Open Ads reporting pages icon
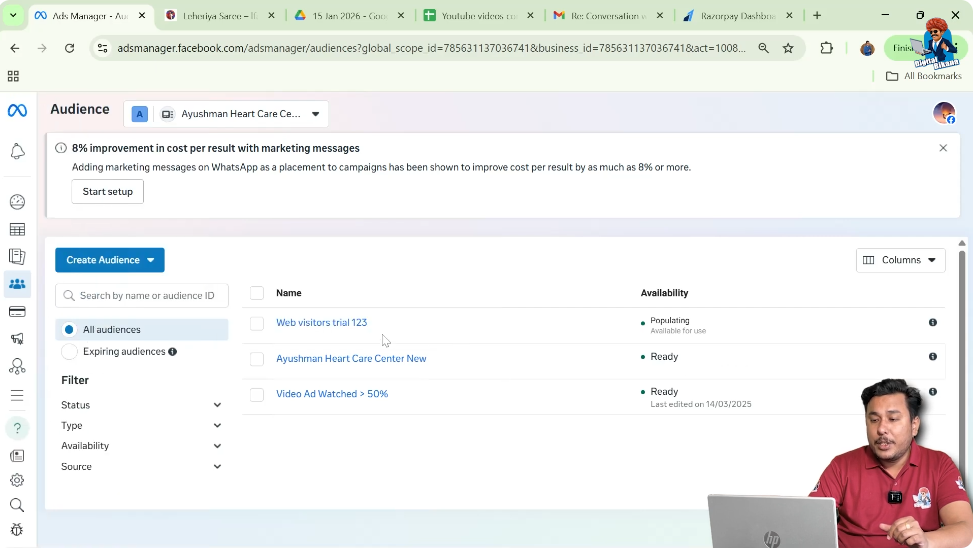Image resolution: width=973 pixels, height=549 pixels. tap(17, 257)
